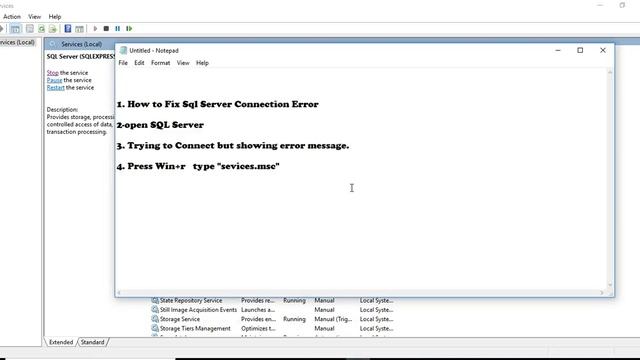The height and width of the screenshot is (360, 640).
Task: Open the Action menu in Services
Action: click(x=12, y=17)
